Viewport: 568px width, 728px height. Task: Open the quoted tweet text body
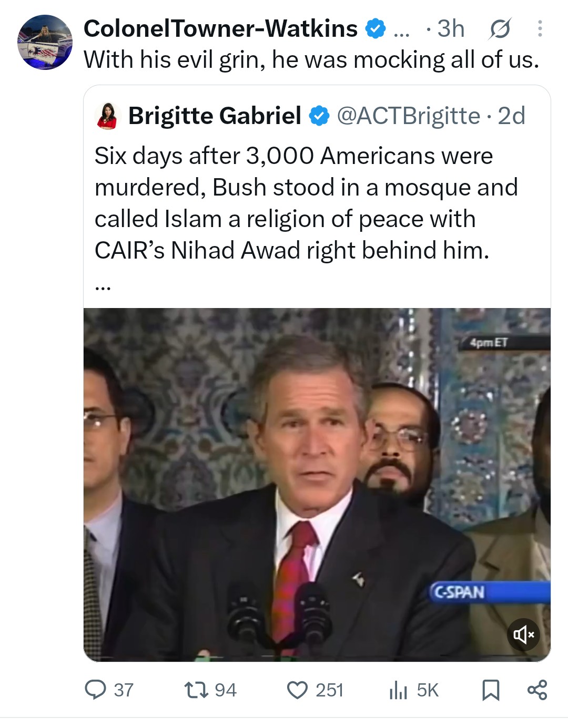pos(306,203)
